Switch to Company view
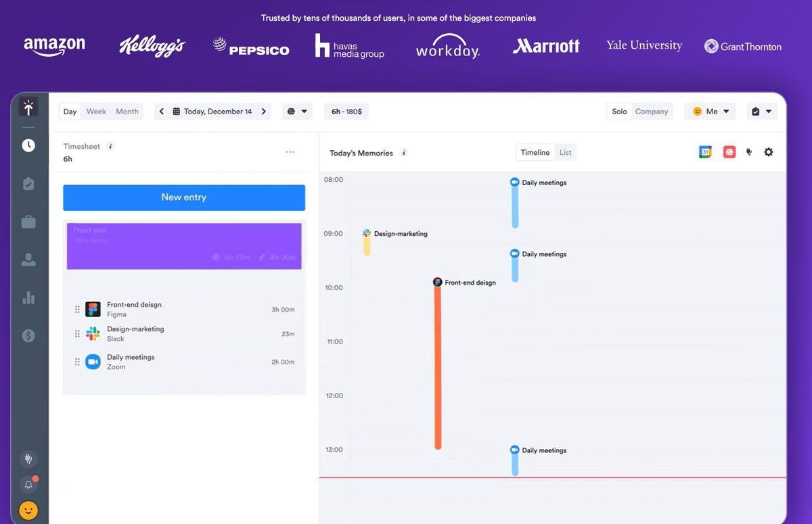This screenshot has width=812, height=524. (x=651, y=111)
